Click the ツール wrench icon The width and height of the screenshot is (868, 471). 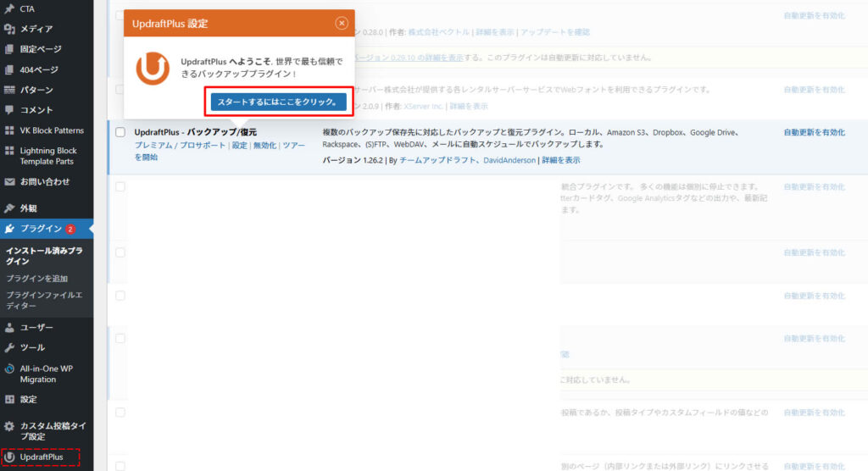point(9,347)
